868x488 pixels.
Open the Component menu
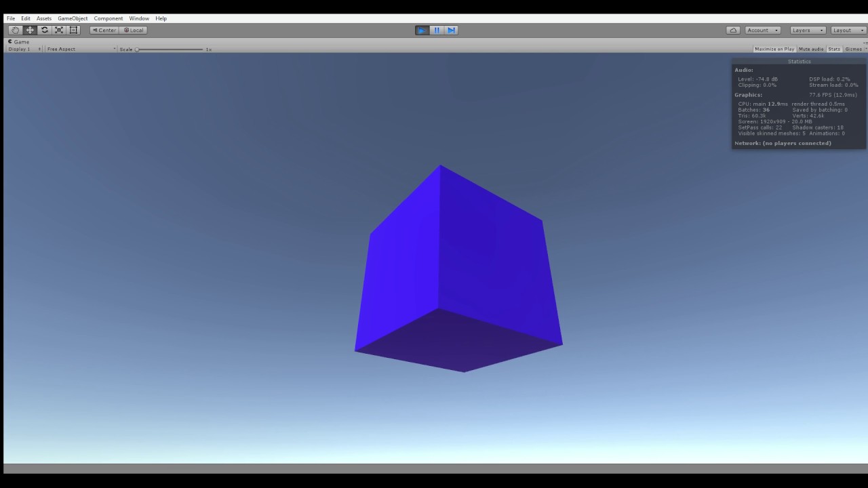108,18
